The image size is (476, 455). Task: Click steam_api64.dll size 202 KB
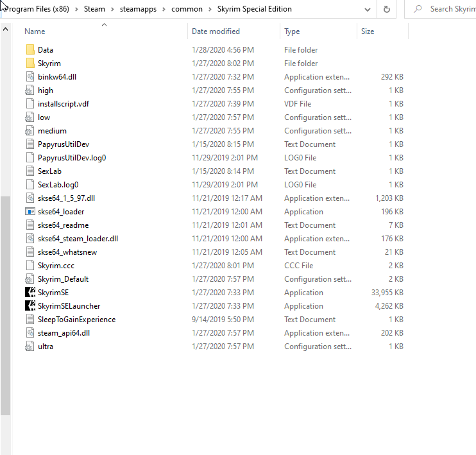click(392, 333)
